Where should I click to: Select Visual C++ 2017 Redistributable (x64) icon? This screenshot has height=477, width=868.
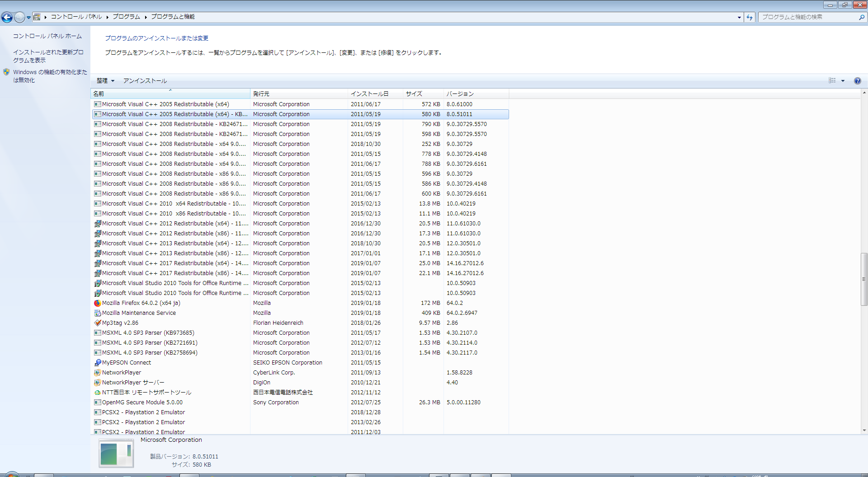pyautogui.click(x=97, y=263)
